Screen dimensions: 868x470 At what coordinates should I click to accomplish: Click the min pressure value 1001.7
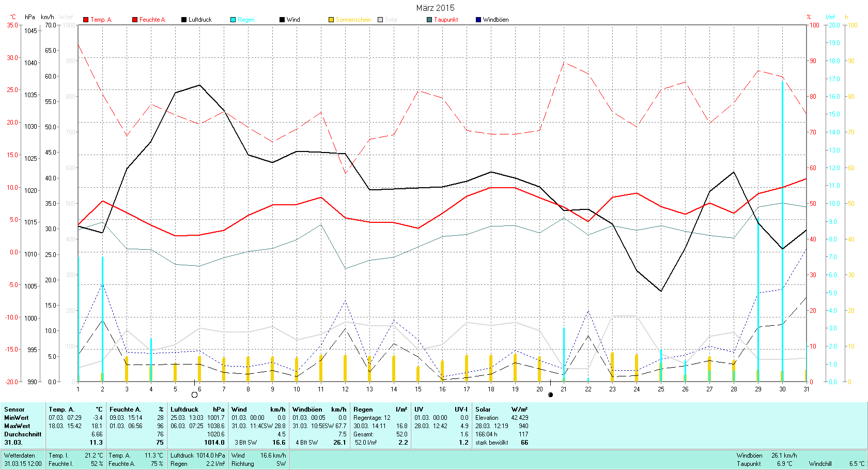(x=215, y=418)
